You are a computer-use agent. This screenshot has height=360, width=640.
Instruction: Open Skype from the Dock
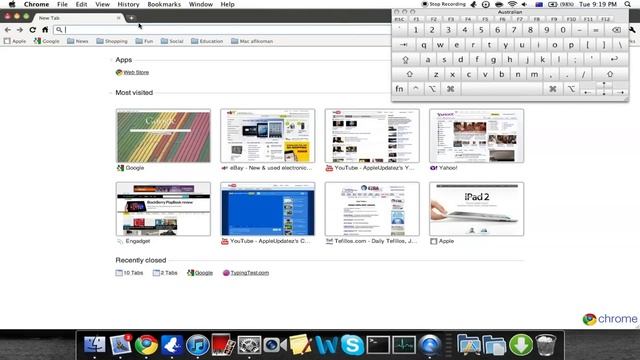tap(352, 345)
